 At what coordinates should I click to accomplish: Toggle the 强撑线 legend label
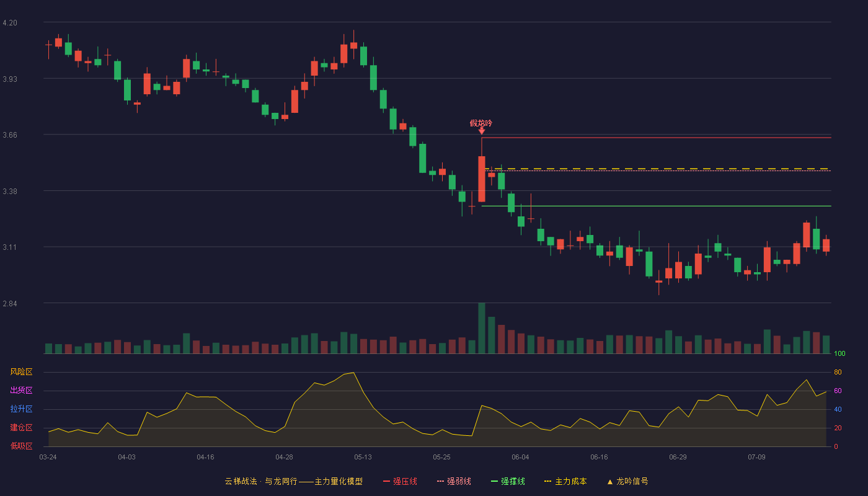coord(513,482)
